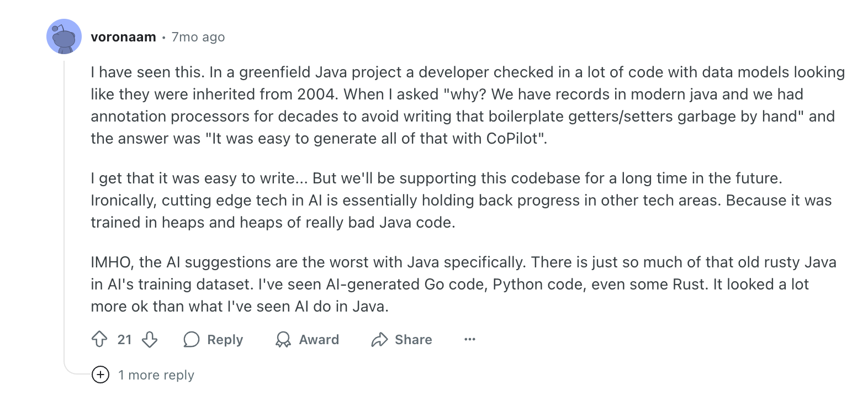
Task: Open voronaam's user profile via username
Action: (x=123, y=37)
